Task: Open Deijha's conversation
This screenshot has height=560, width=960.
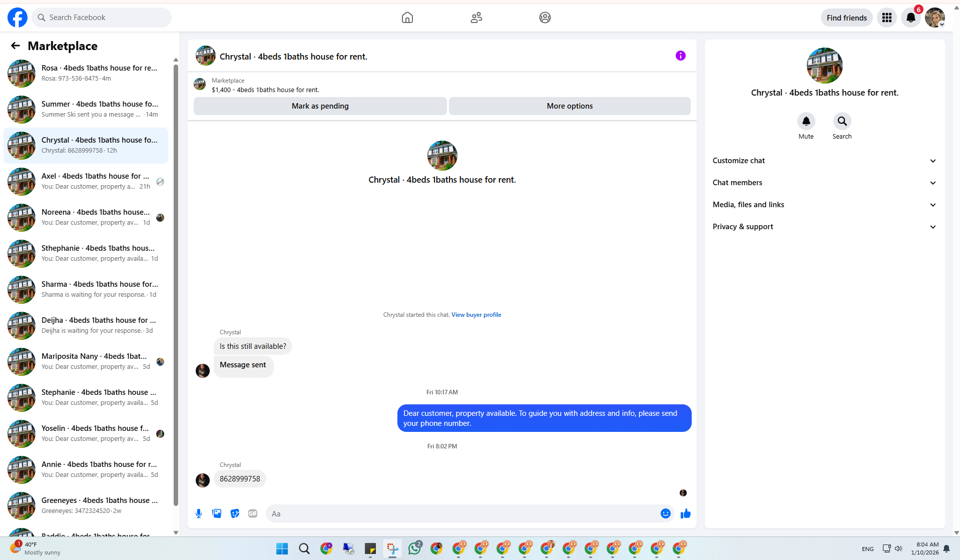Action: pyautogui.click(x=86, y=326)
